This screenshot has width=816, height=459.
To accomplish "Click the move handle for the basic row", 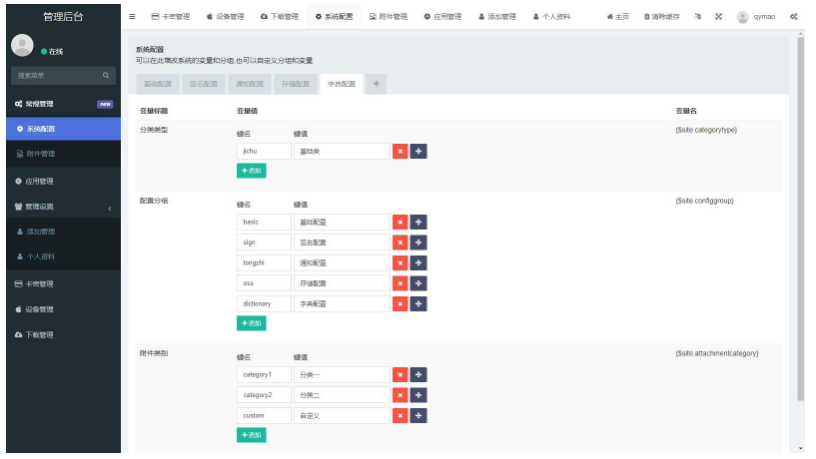I will pyautogui.click(x=419, y=222).
